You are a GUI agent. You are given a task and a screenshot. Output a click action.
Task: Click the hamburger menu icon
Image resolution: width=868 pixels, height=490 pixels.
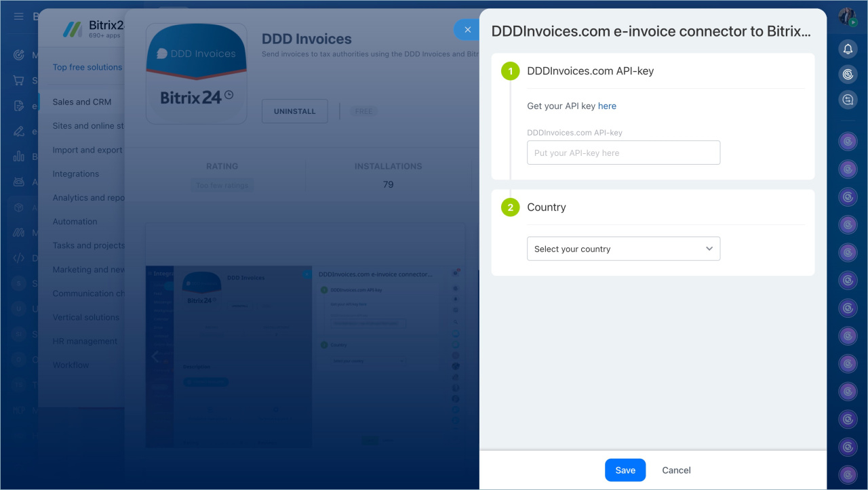click(x=18, y=16)
